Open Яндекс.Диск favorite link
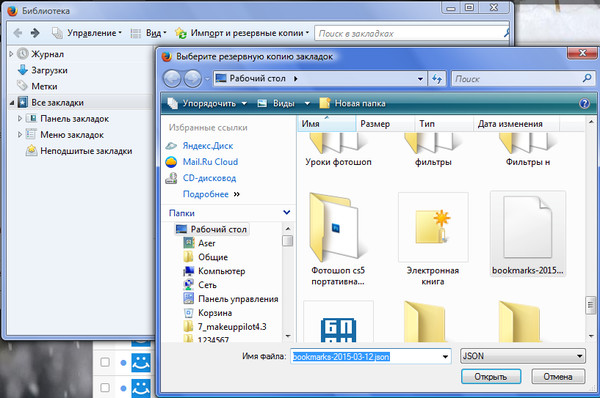The image size is (600, 398). tap(208, 146)
